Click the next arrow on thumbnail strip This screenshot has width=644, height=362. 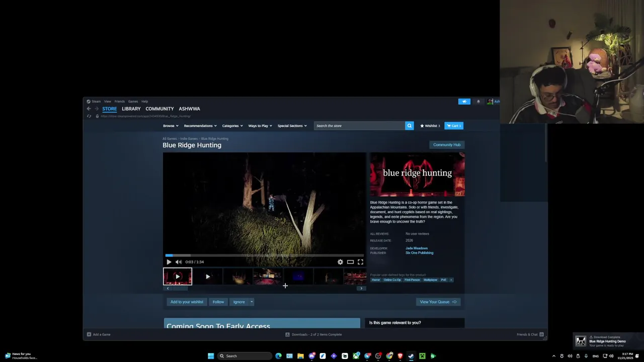tap(361, 289)
